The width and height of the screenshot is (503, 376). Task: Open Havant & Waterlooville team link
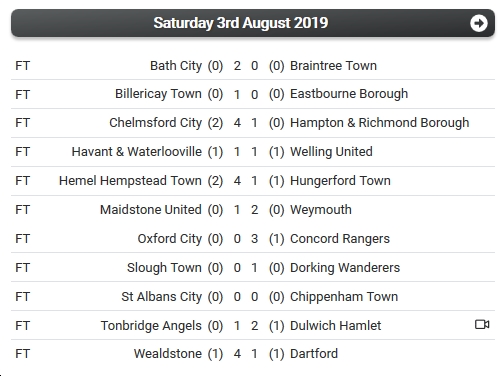coord(137,152)
